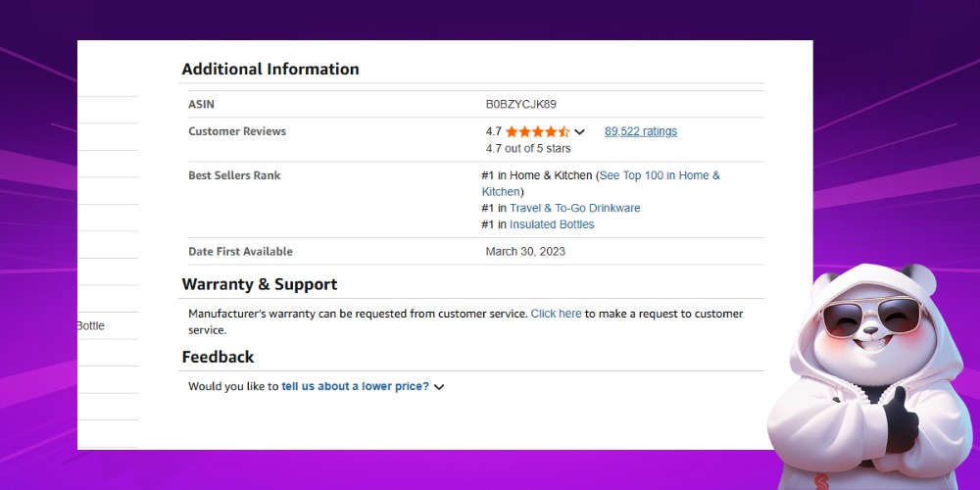Click the Additional Information heading
The height and width of the screenshot is (490, 980).
[270, 69]
